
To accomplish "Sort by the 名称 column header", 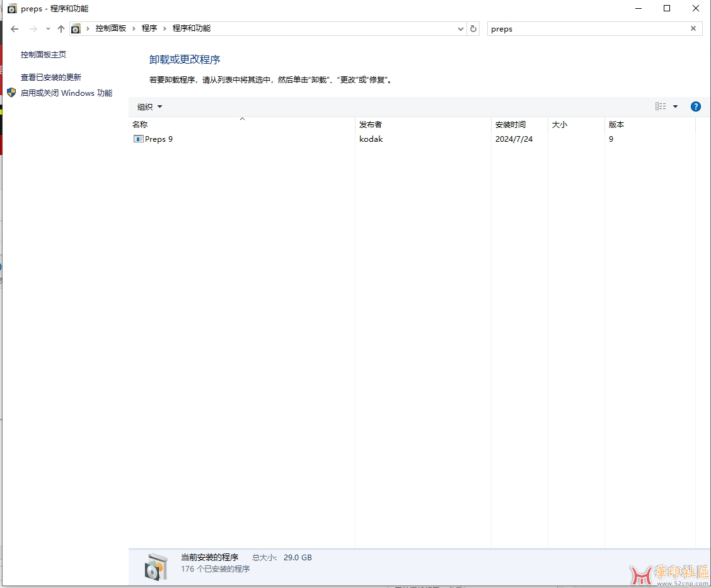I will [x=241, y=124].
